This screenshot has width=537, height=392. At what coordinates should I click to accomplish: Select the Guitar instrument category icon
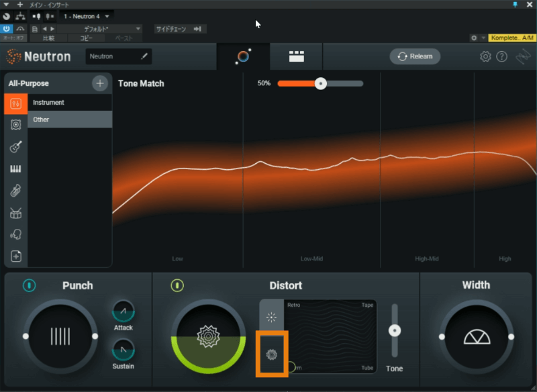click(15, 146)
